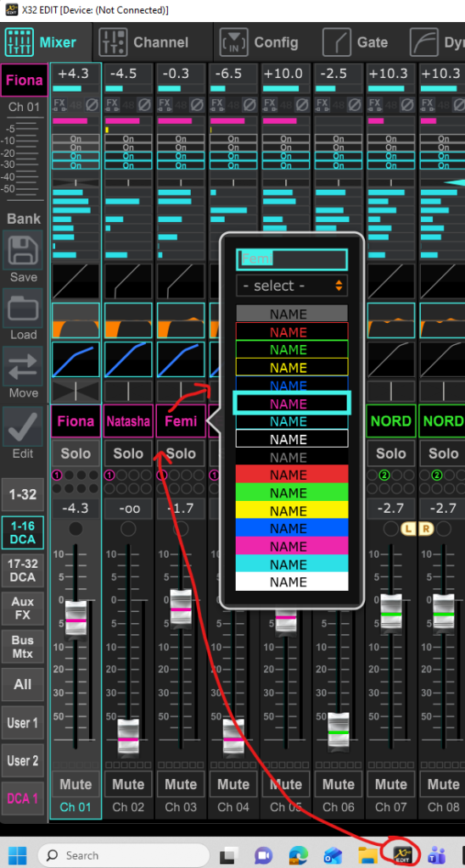This screenshot has width=465, height=868.
Task: Click the Edit checkmark icon
Action: pyautogui.click(x=23, y=426)
